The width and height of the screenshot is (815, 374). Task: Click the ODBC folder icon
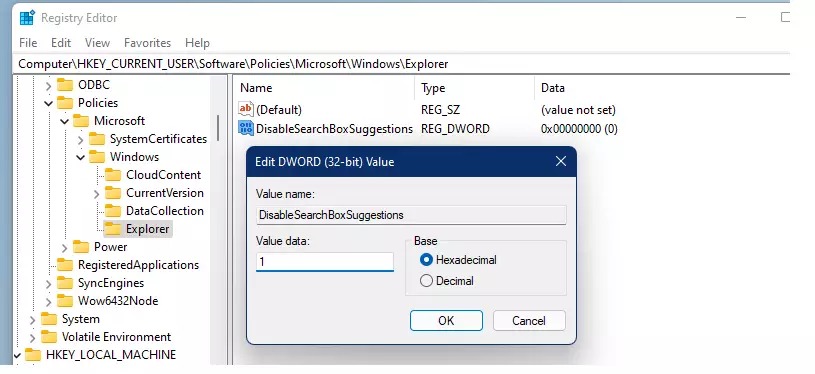click(65, 85)
